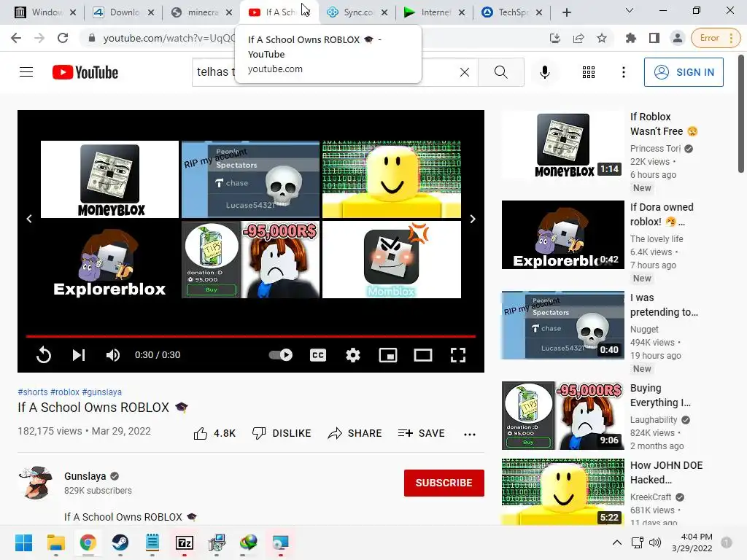Show previous suggested videos arrow in player
The height and width of the screenshot is (560, 747).
29,219
